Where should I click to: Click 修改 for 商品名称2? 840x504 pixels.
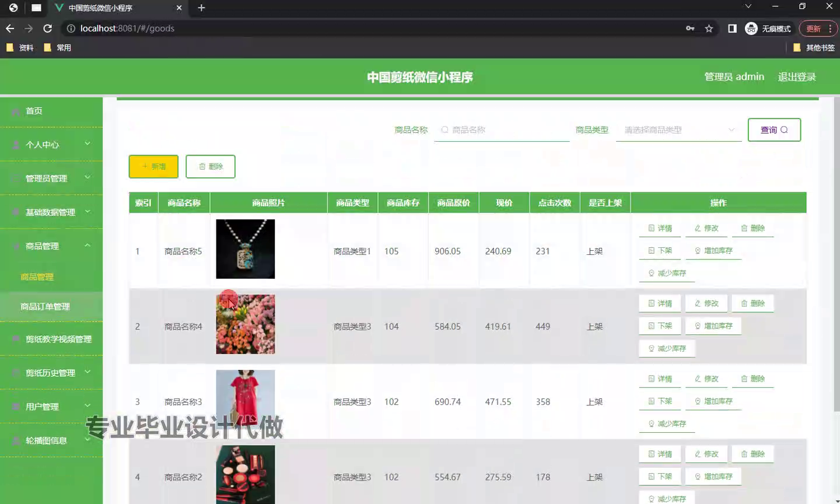pos(706,454)
